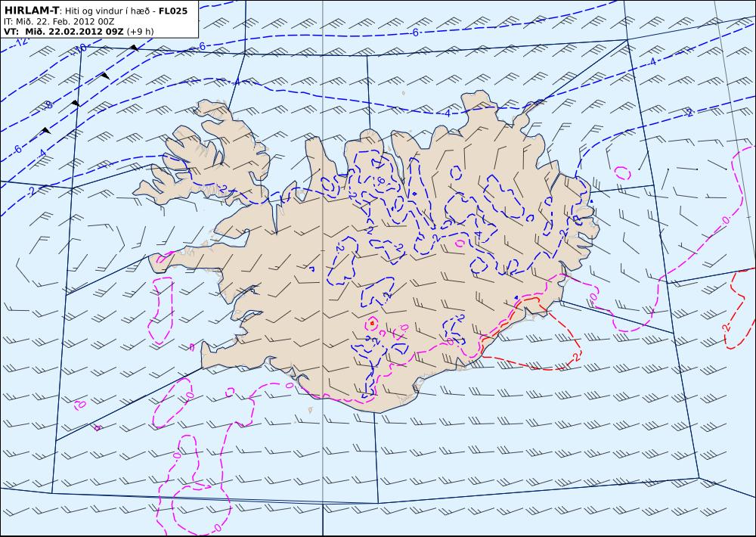Click the -12 isotherm contour label
Viewport: 756px width, 537px height.
click(22, 42)
